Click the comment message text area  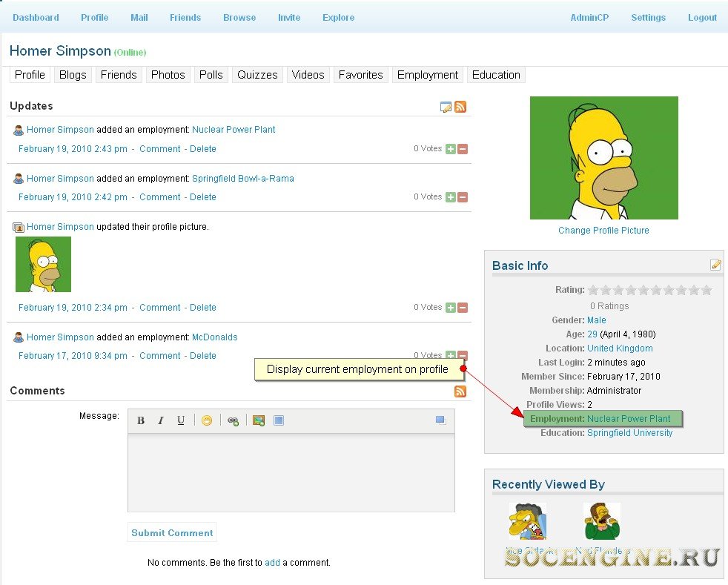(291, 473)
